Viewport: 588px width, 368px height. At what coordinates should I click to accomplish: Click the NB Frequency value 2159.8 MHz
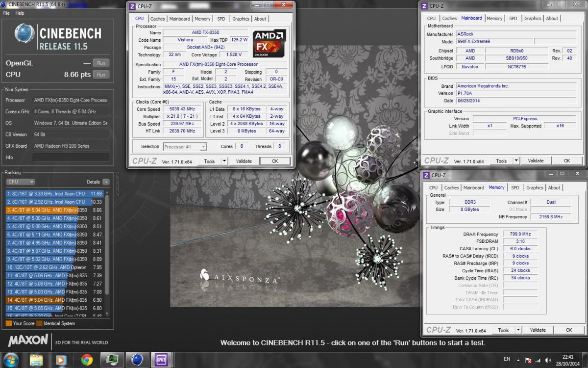coord(551,216)
